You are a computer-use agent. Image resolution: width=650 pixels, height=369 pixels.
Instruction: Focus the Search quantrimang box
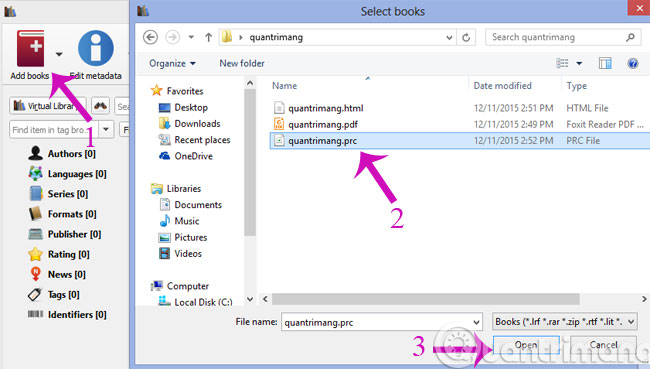coord(563,37)
